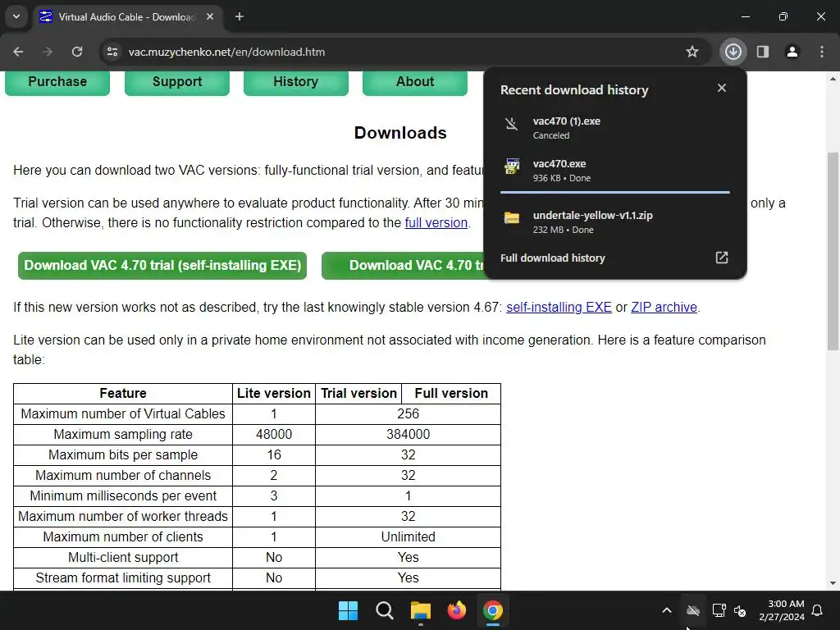840x630 pixels.
Task: Open File Explorer from taskbar
Action: click(421, 610)
